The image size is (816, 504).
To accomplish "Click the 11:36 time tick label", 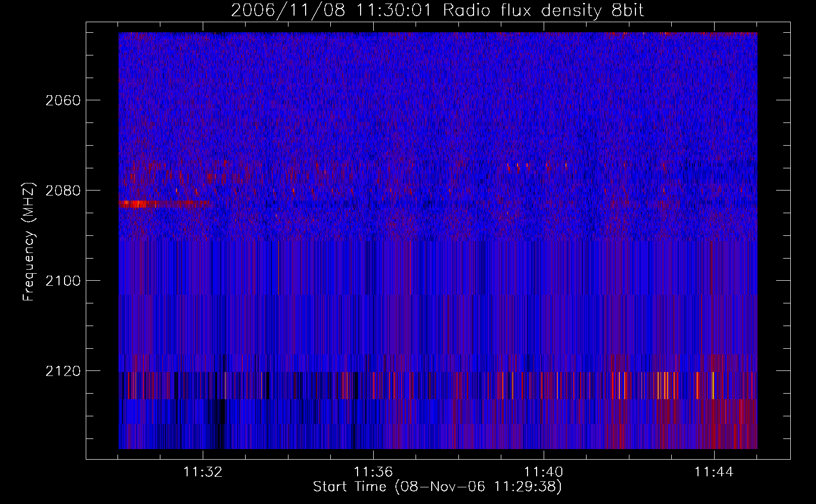I will [x=373, y=472].
